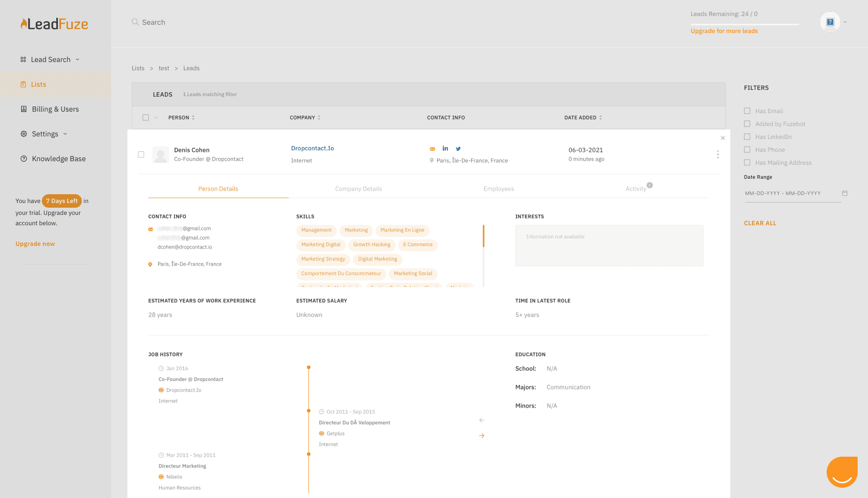This screenshot has height=498, width=868.
Task: Click the search magnifier icon
Action: [x=135, y=22]
